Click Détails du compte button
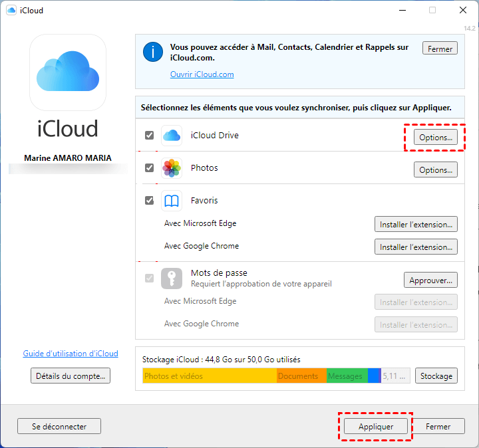 [71, 376]
